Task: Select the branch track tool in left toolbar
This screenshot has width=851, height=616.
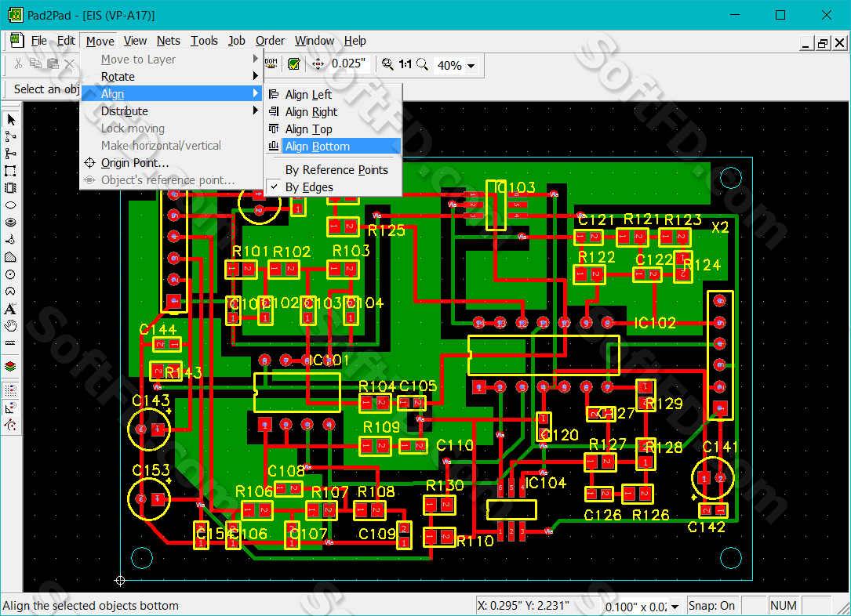Action: [x=10, y=154]
